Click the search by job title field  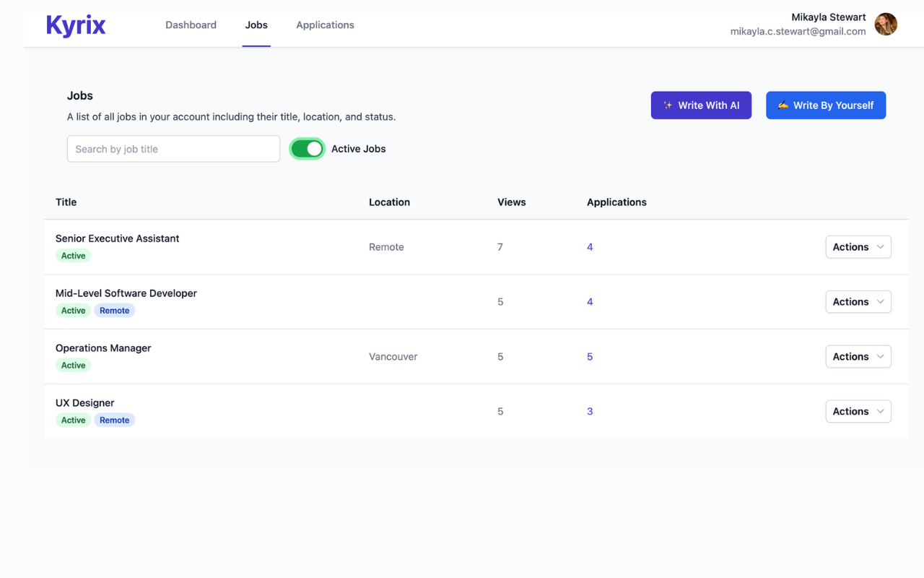coord(173,148)
